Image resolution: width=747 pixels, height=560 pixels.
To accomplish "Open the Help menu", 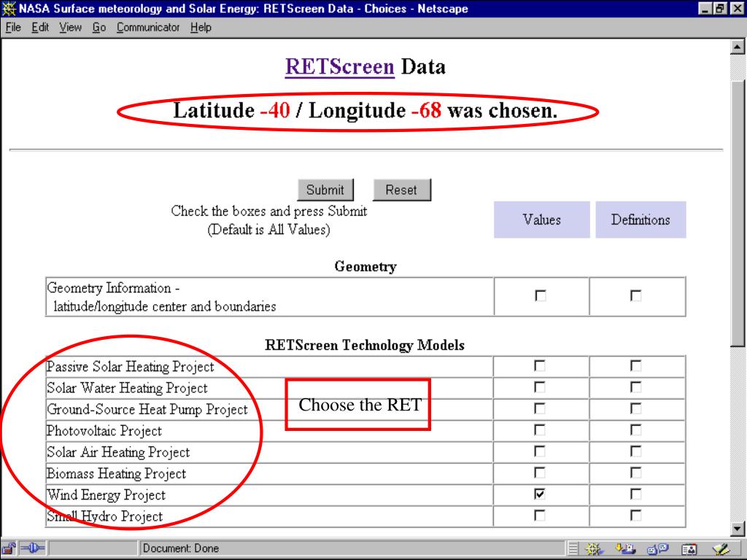I will tap(201, 28).
